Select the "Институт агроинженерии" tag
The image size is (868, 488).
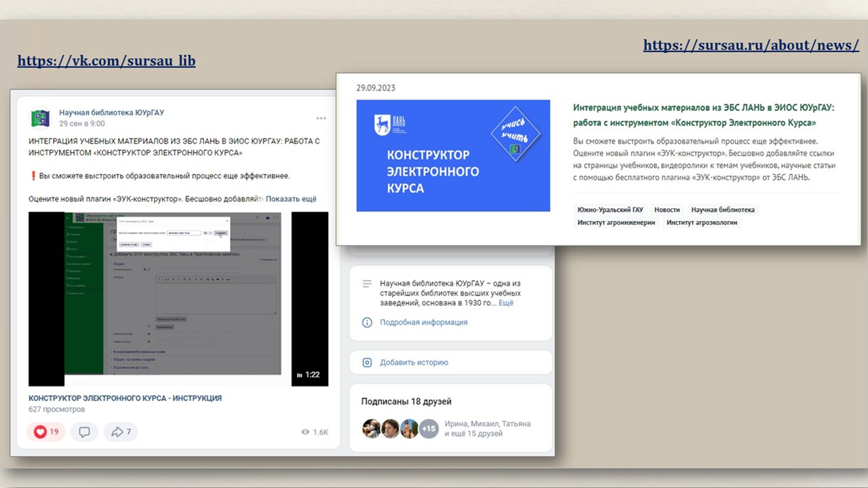[616, 222]
